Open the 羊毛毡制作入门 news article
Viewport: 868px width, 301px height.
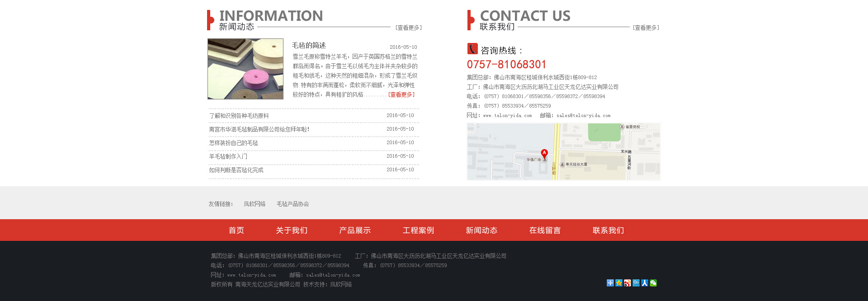click(x=228, y=156)
